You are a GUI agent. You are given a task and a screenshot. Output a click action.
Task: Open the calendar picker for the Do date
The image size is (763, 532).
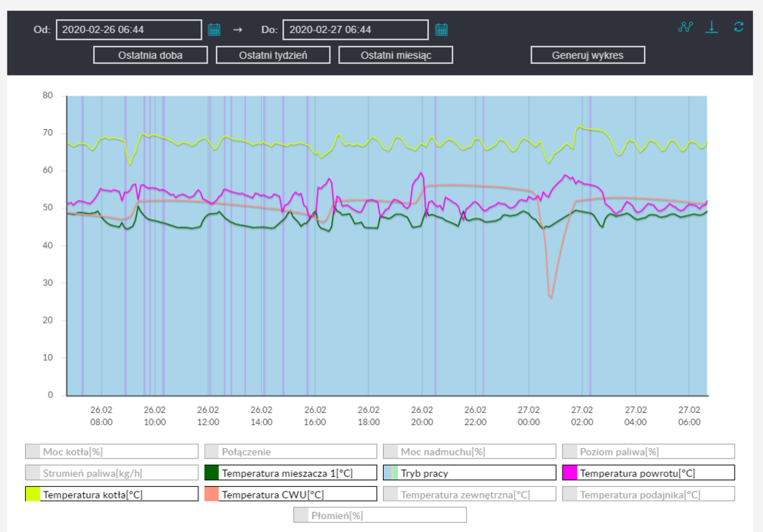[x=442, y=30]
